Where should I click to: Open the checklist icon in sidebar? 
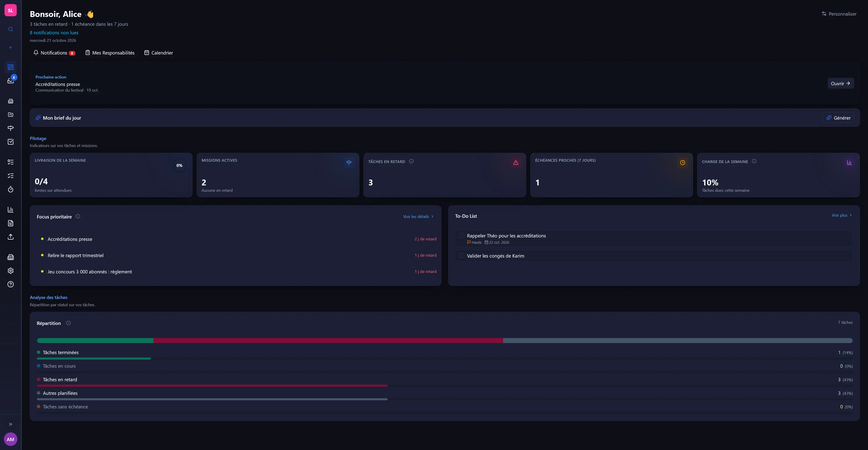[x=10, y=176]
